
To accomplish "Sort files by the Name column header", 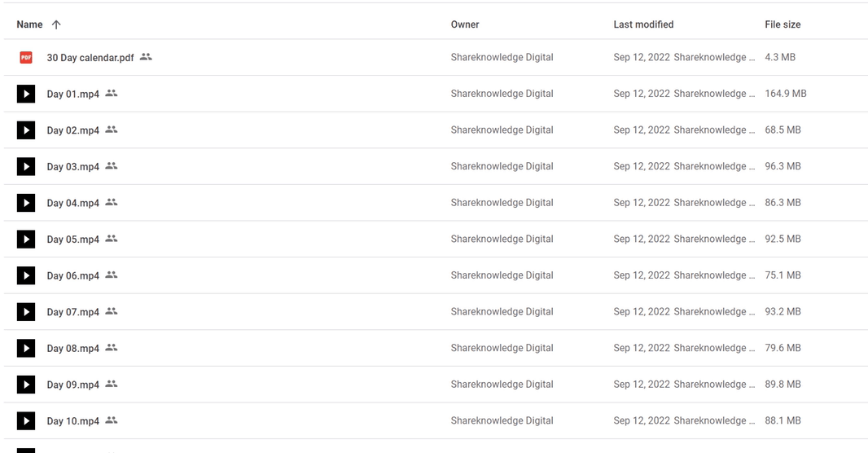I will pos(29,24).
